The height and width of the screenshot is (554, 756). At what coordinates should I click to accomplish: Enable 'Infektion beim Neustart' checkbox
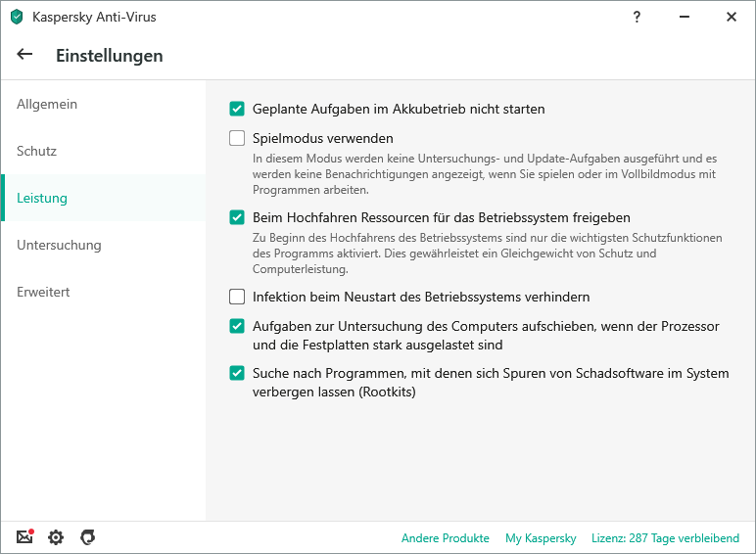pyautogui.click(x=237, y=297)
